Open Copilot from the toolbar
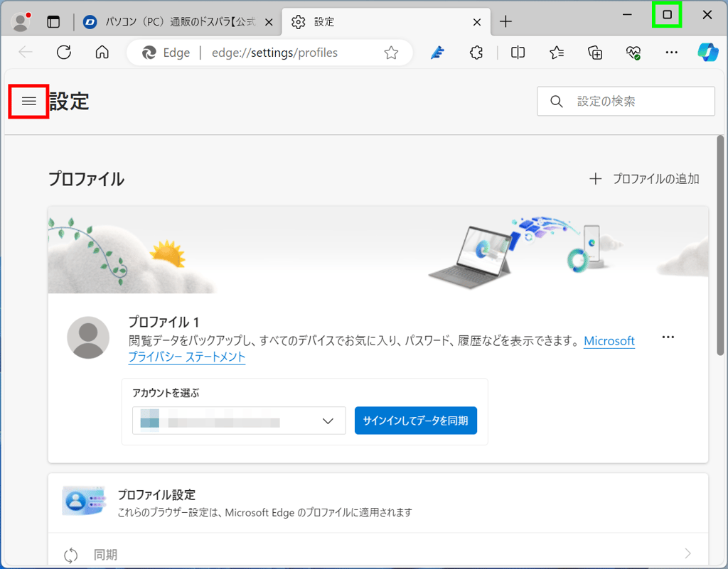728x569 pixels. tap(707, 52)
